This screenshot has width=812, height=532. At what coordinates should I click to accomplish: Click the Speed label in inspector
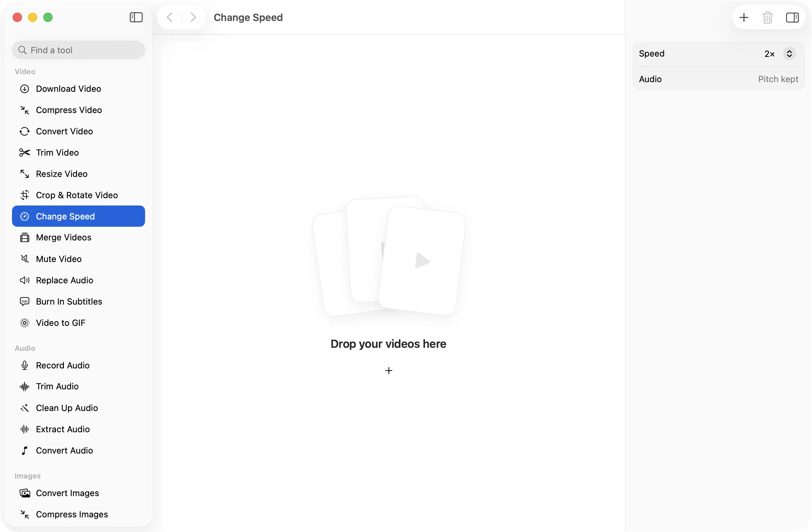652,54
